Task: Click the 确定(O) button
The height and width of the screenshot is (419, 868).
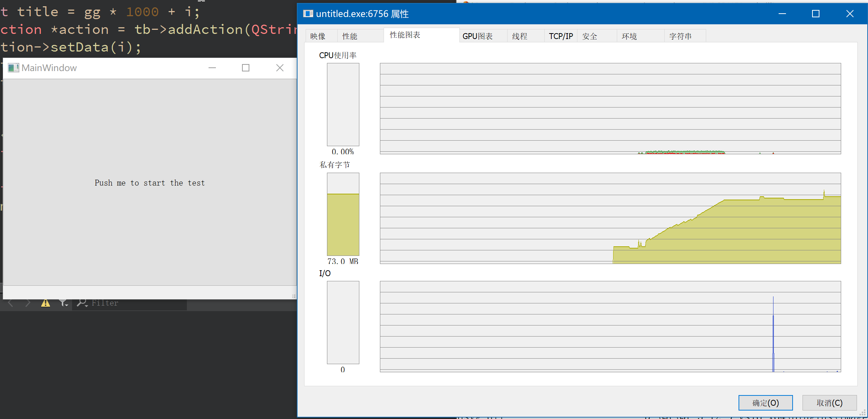Action: point(765,403)
